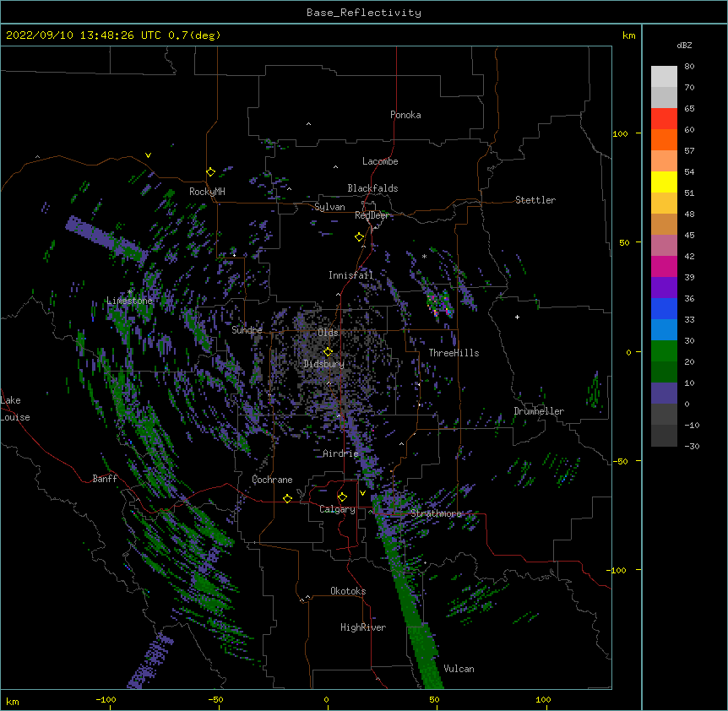This screenshot has height=711, width=728.
Task: Select the orange 60 dBZ legend swatch
Action: (664, 139)
